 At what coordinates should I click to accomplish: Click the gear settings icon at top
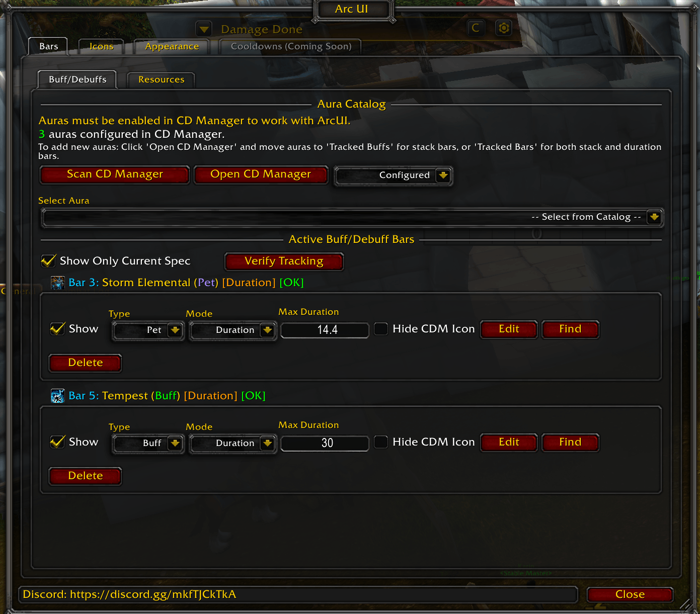(x=503, y=28)
